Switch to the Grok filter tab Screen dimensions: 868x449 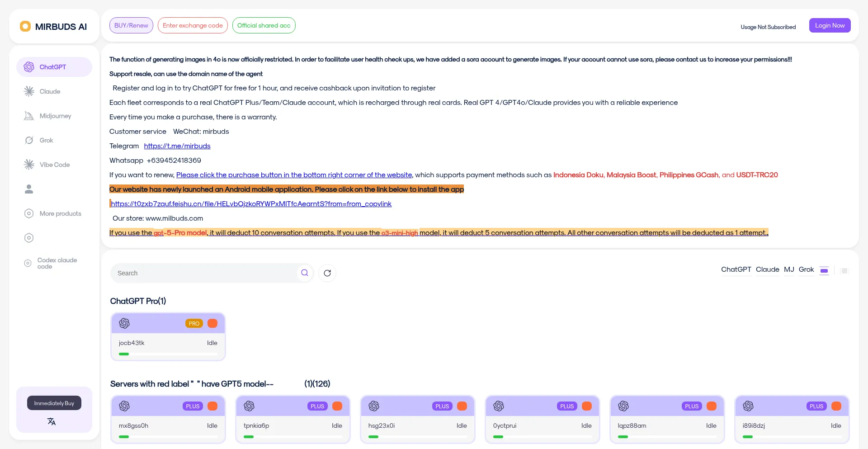tap(806, 269)
